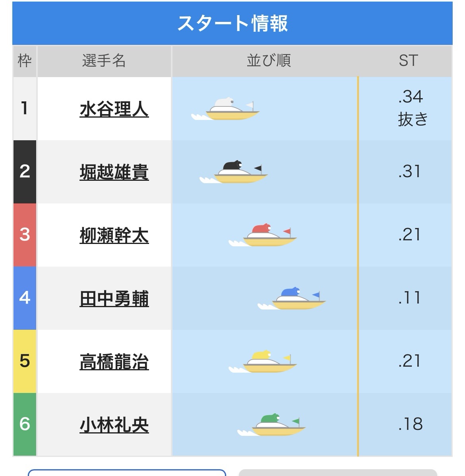Viewport: 465px width, 476px height.
Task: Click the .34 抜き start time
Action: coord(412,108)
